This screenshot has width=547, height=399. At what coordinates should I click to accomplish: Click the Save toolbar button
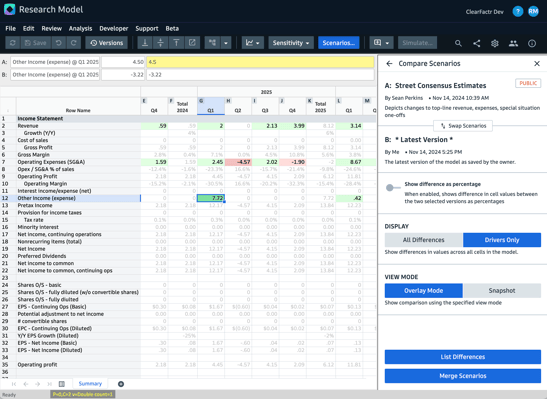36,43
